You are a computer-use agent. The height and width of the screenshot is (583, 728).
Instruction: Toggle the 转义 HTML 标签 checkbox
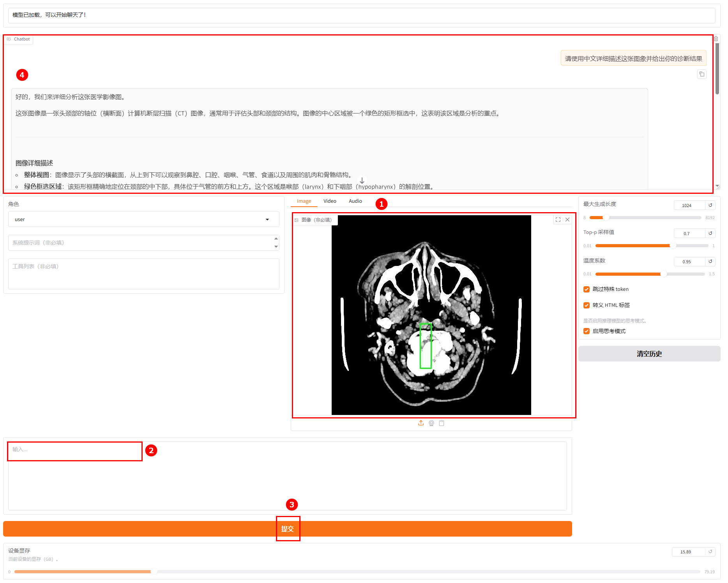point(587,305)
